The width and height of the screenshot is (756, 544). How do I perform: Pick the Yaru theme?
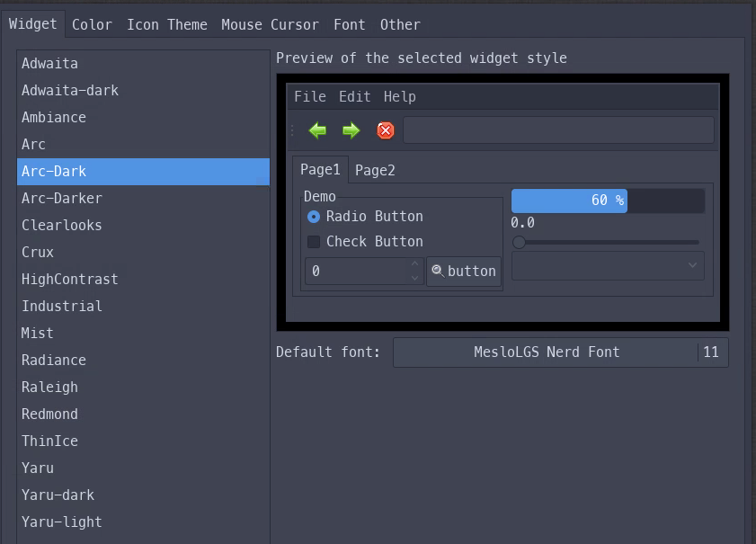(x=143, y=468)
